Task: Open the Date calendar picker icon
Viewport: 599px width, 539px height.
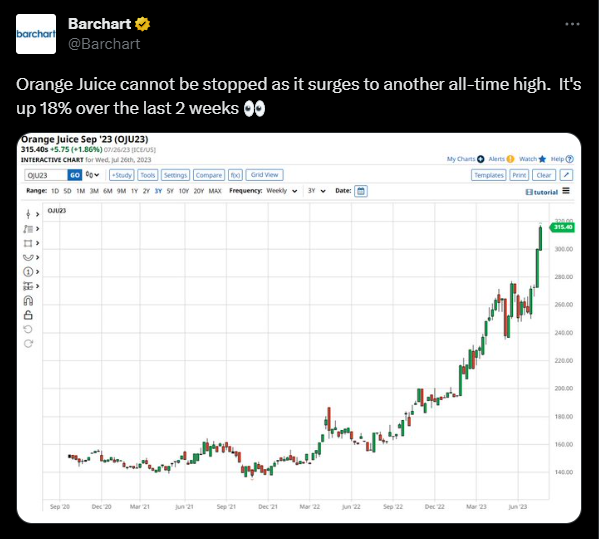Action: point(361,191)
